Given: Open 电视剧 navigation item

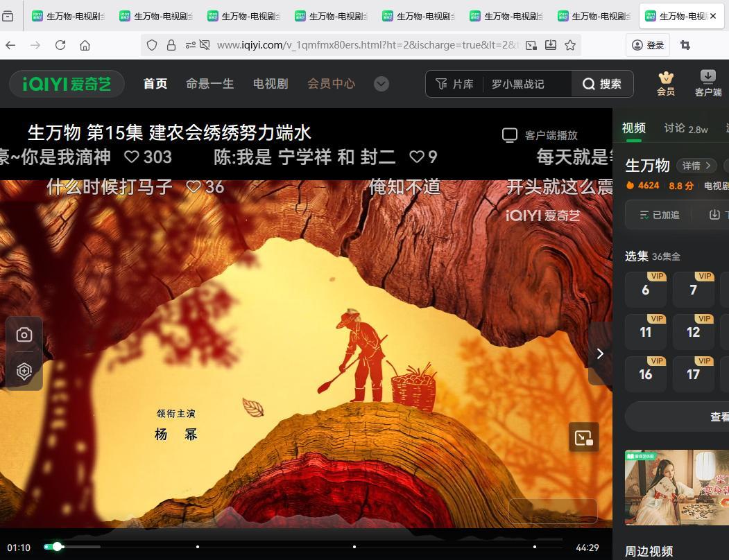Looking at the screenshot, I should coord(271,84).
